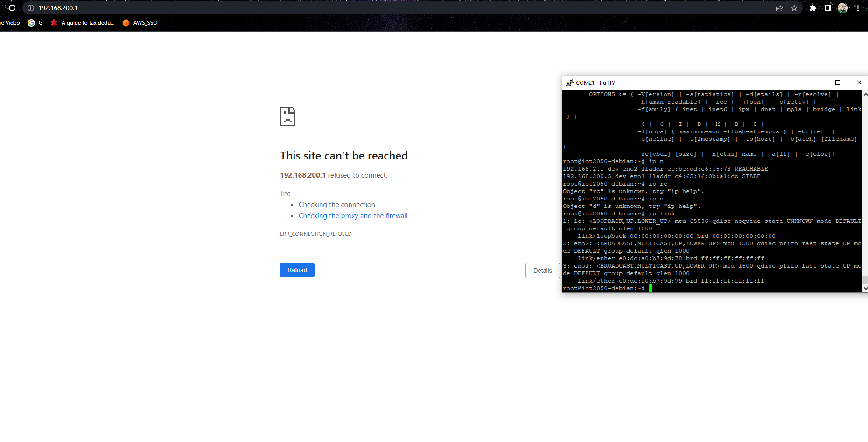Image resolution: width=868 pixels, height=442 pixels.
Task: Click the 'OPTIONS :=' terminal line
Action: (x=714, y=94)
